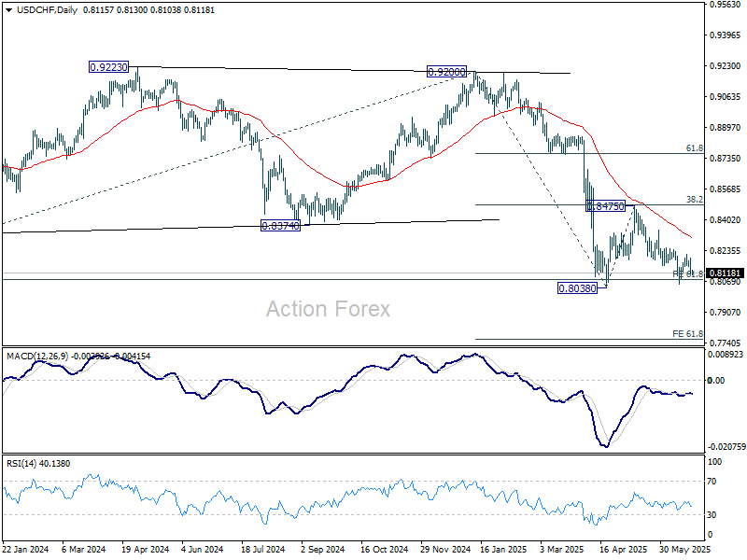This screenshot has height=560, width=747.
Task: Click the 0.95630 price axis value
Action: pos(726,5)
